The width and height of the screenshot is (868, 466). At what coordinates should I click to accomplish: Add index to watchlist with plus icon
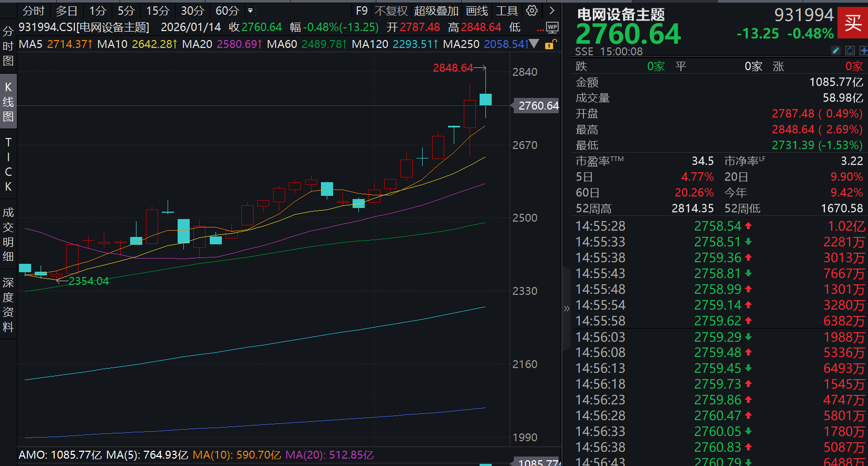click(x=863, y=51)
